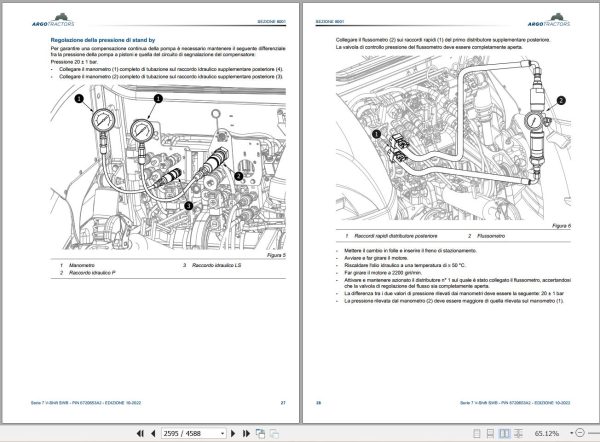The height and width of the screenshot is (442, 600).
Task: Click the legend entry 'Raccordo idraulico LS'
Action: pos(217,265)
